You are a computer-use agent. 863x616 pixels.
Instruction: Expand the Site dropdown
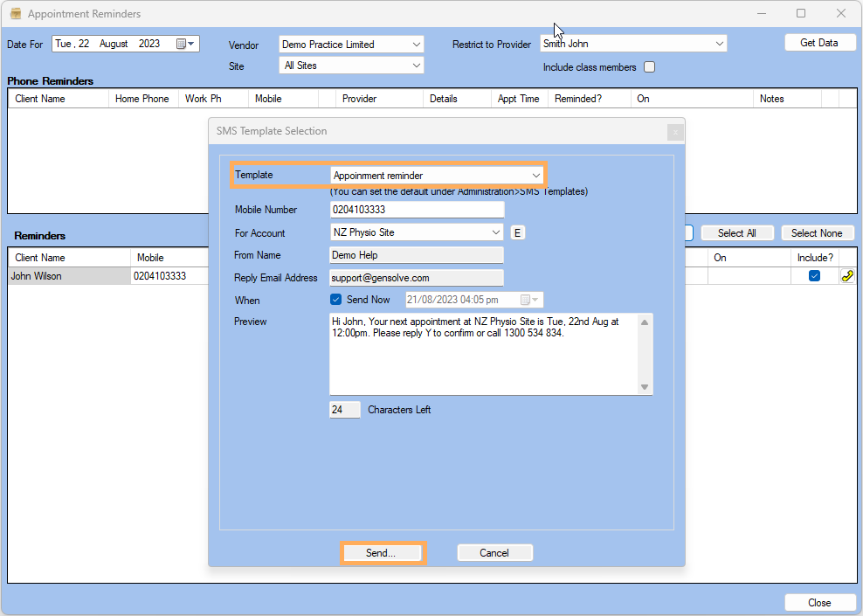point(415,66)
